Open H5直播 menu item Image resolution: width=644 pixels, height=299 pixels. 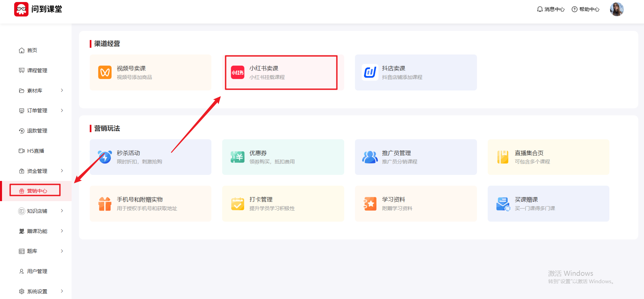pos(36,151)
